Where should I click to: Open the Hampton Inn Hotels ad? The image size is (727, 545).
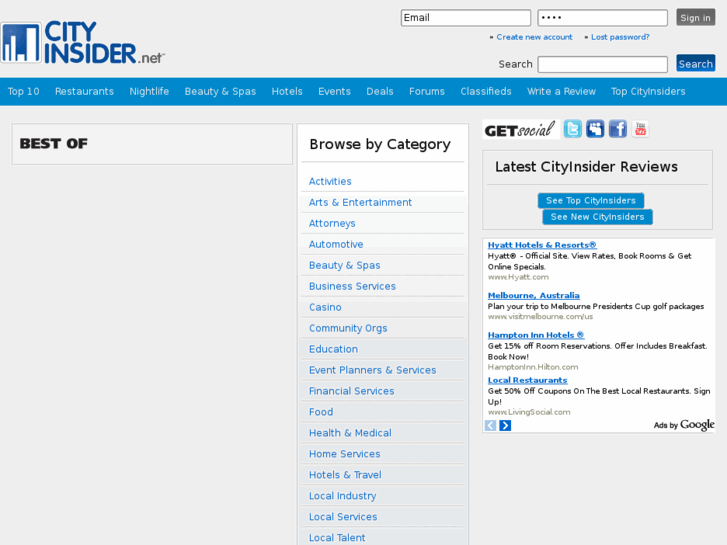coord(536,335)
